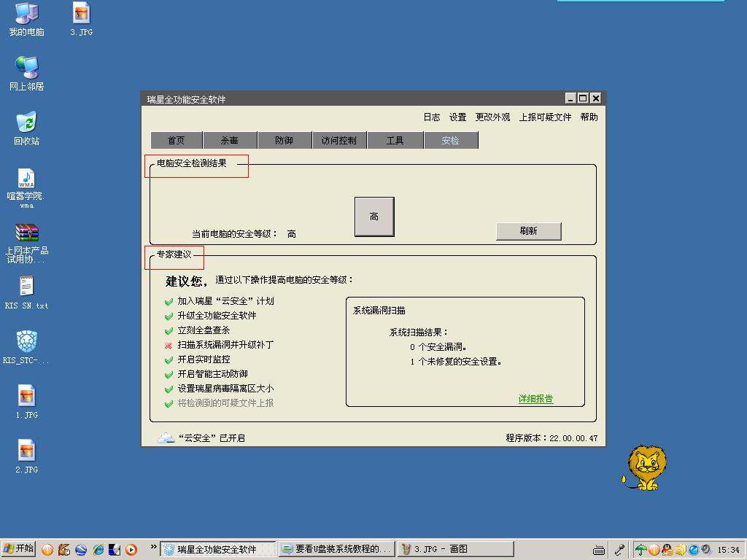Select the RIS_STC installer icon on desktop
This screenshot has height=560, width=747.
tap(27, 347)
